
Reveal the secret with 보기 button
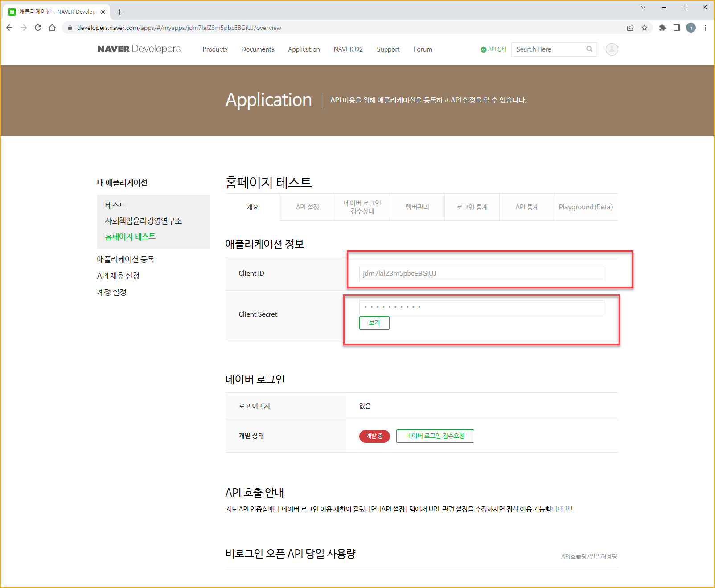374,323
